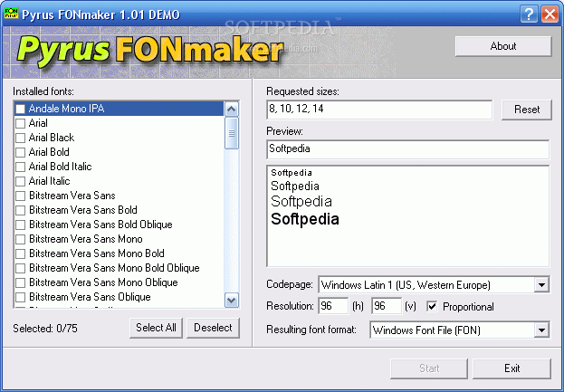Image resolution: width=564 pixels, height=392 pixels.
Task: Tick the Bitstream Vera Sans Mono Bold checkbox
Action: (x=21, y=253)
